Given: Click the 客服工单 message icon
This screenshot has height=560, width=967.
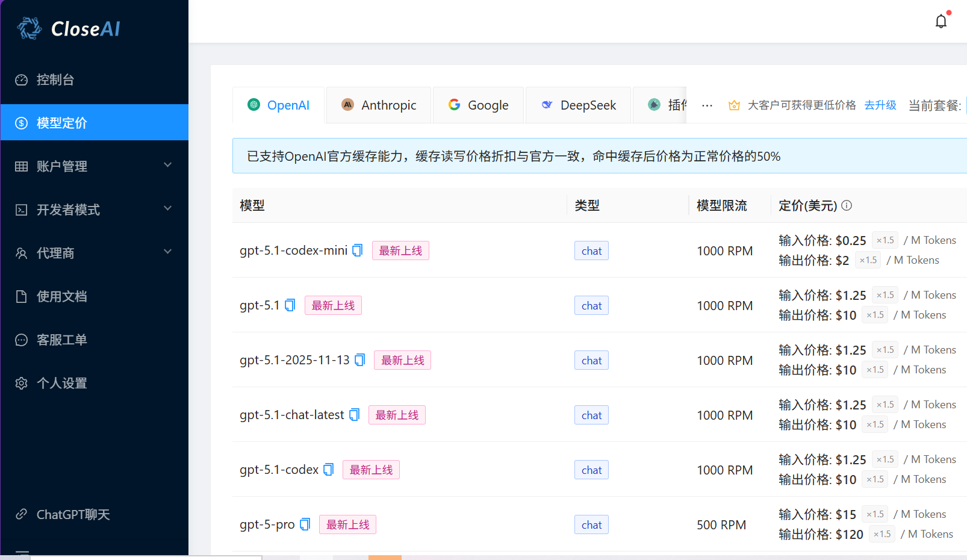Looking at the screenshot, I should (21, 340).
